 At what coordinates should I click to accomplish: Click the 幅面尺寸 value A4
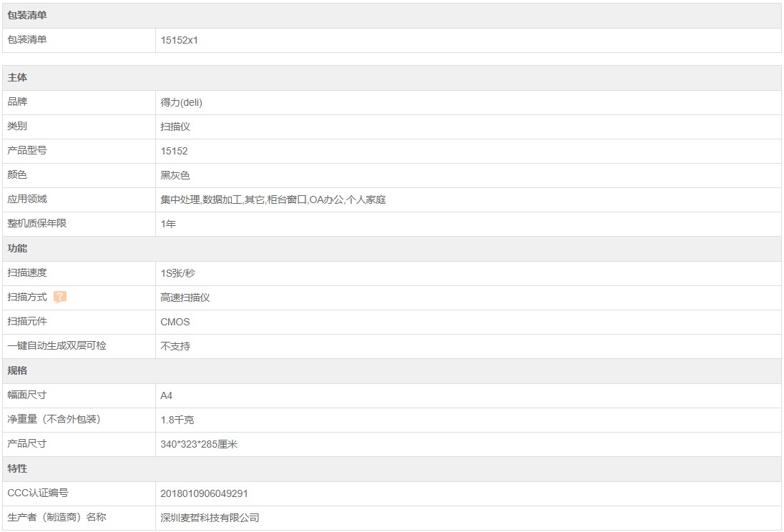[x=167, y=395]
